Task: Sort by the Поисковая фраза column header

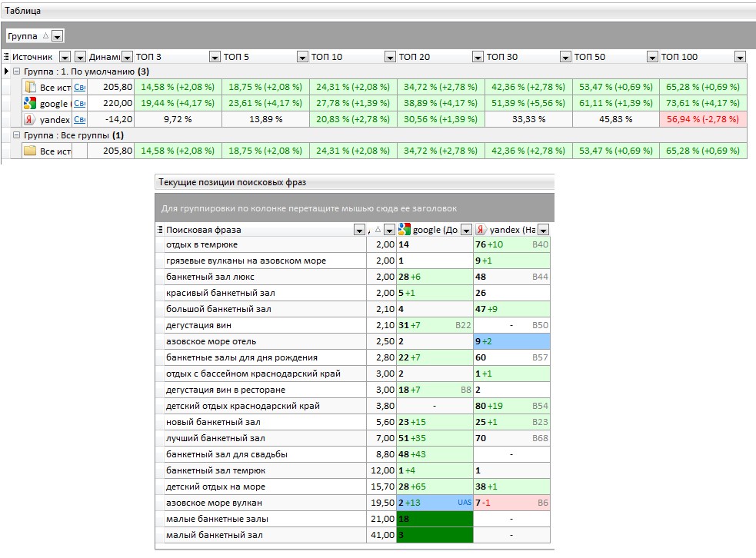Action: [204, 230]
